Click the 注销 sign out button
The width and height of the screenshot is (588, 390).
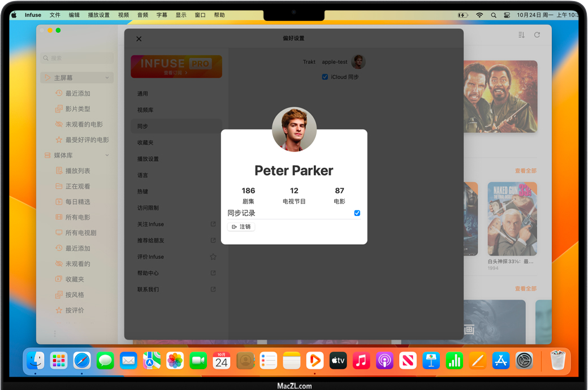point(241,227)
